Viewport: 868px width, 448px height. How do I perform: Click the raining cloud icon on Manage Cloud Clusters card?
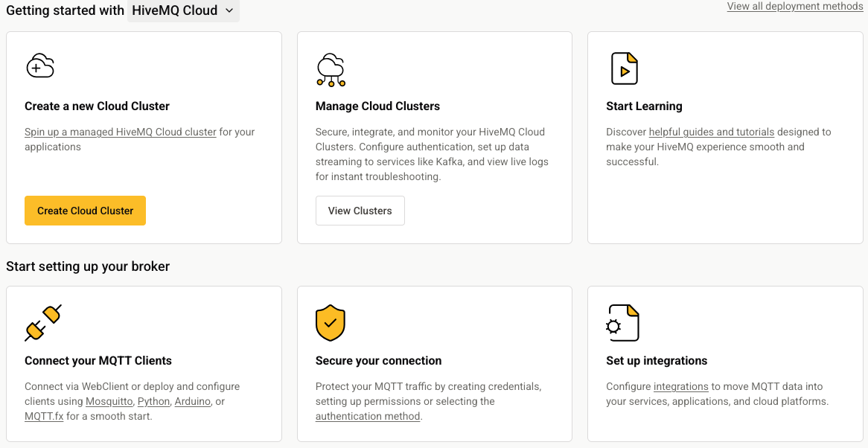[x=331, y=68]
